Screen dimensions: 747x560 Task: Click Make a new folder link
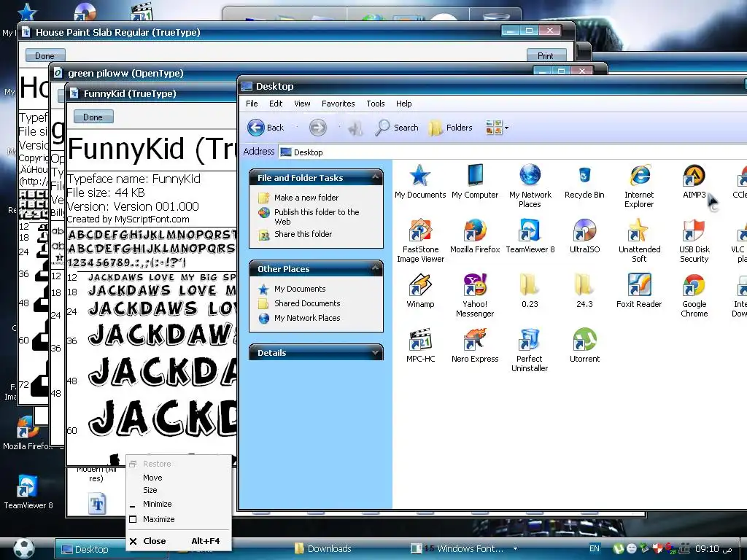306,197
